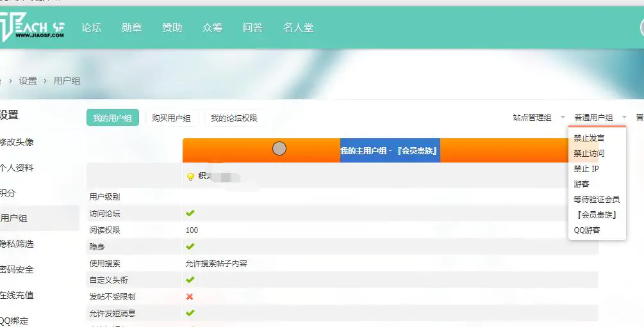Screen dimensions: 644x327
Task: Choose 游客 from the dropdown
Action: click(581, 184)
